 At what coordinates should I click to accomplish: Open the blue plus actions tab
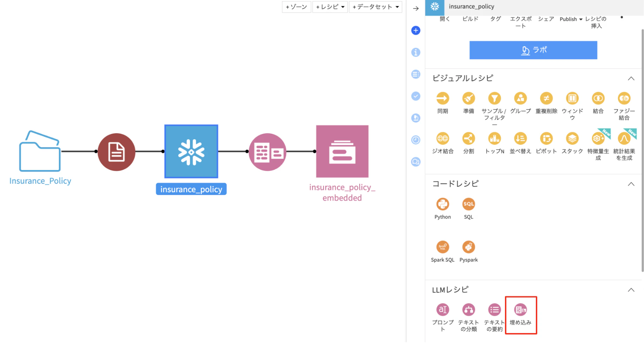(416, 30)
